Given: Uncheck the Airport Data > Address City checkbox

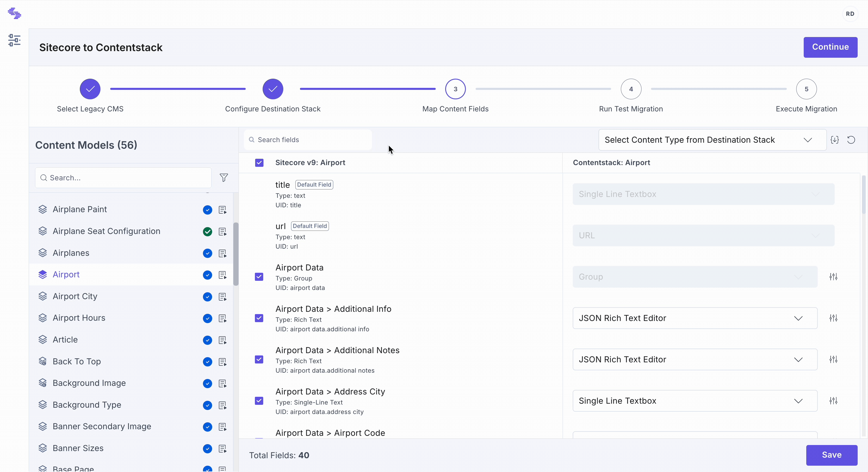Looking at the screenshot, I should click(259, 401).
